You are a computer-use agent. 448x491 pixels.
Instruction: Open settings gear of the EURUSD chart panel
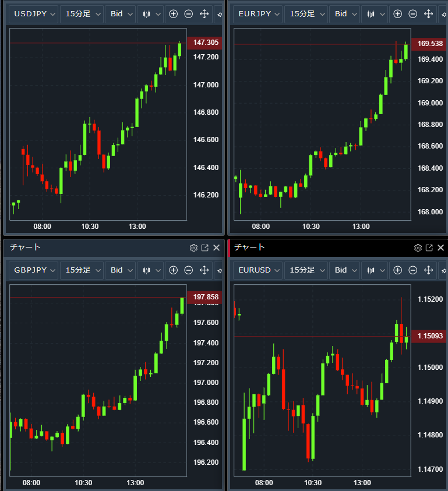click(x=418, y=248)
